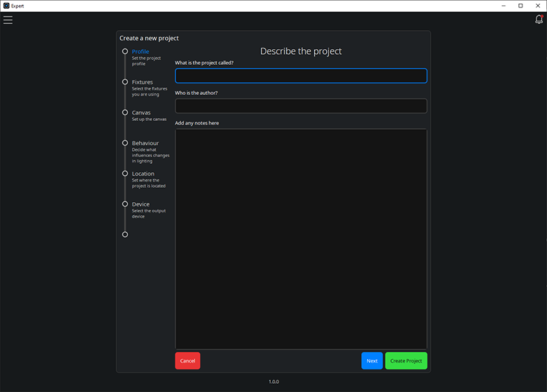Image resolution: width=547 pixels, height=392 pixels.
Task: Focus the project name input field
Action: tap(301, 76)
